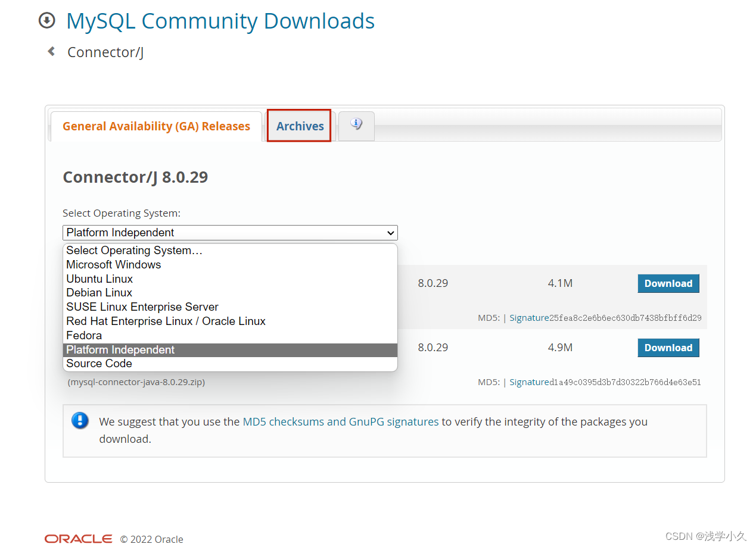The image size is (756, 547).
Task: Click the 4.9M file size text
Action: (560, 348)
